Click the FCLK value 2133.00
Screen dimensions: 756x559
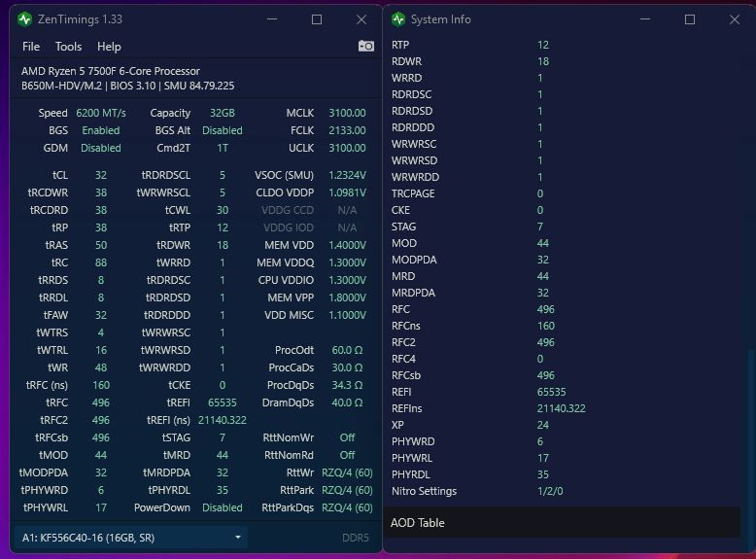347,130
